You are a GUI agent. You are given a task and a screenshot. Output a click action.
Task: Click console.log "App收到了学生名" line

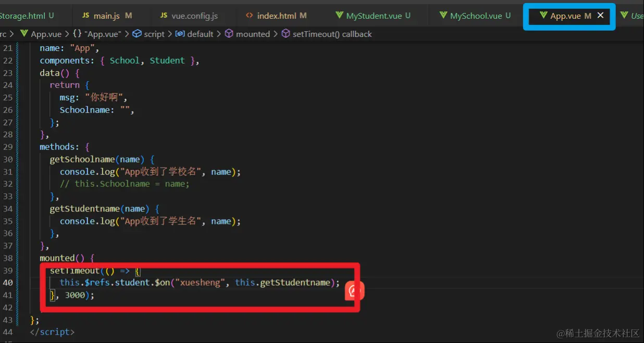(151, 221)
